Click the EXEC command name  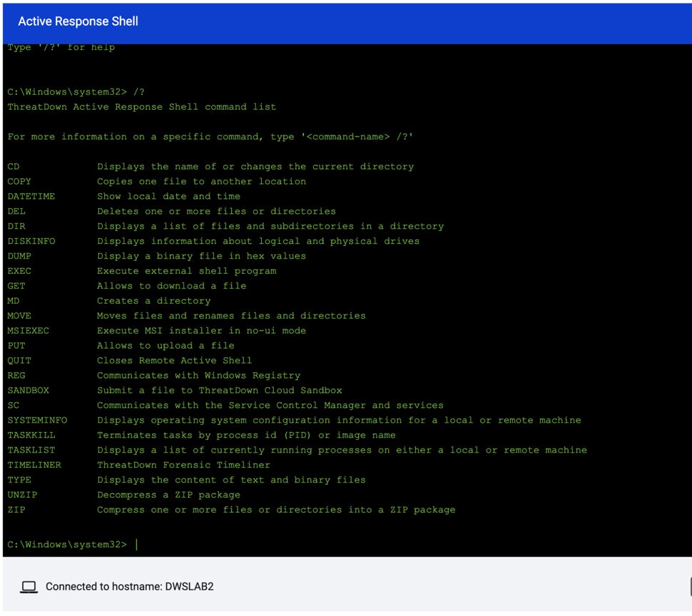coord(19,271)
